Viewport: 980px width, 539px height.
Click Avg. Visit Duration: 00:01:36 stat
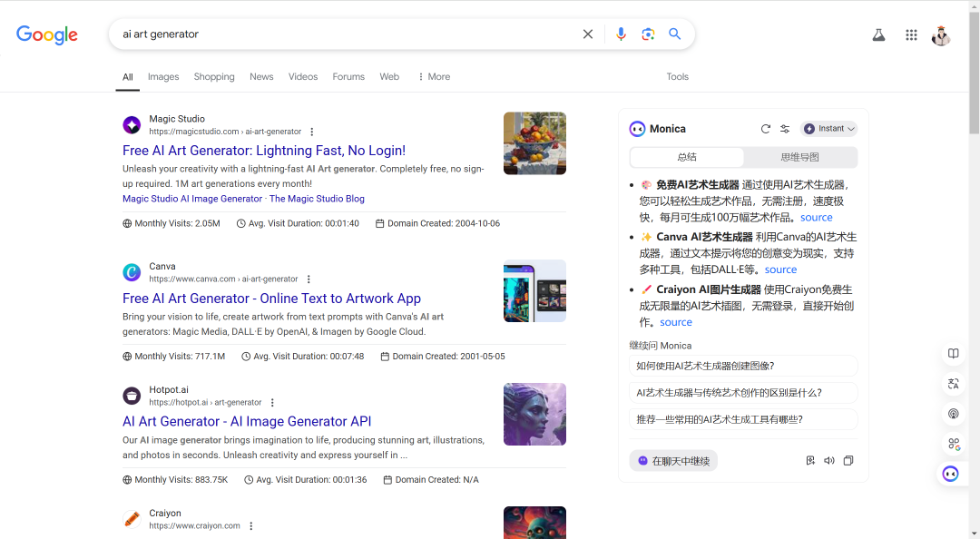(x=306, y=480)
